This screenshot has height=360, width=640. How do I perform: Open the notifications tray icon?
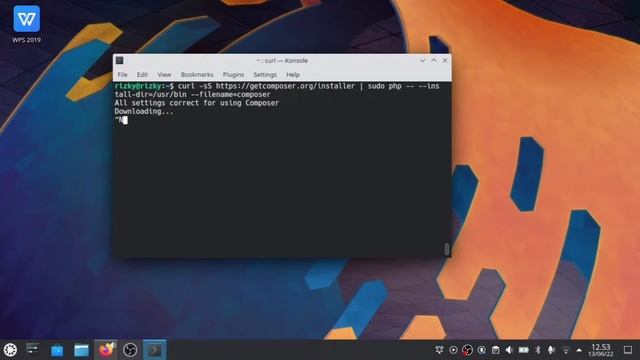pyautogui.click(x=439, y=350)
